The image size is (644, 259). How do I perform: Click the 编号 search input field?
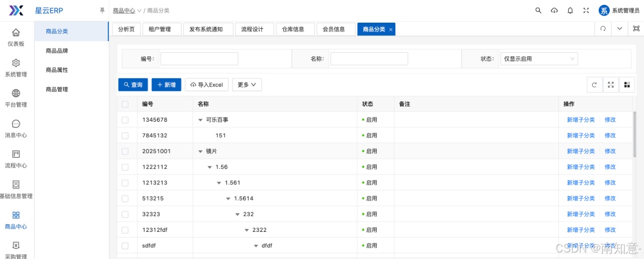199,59
